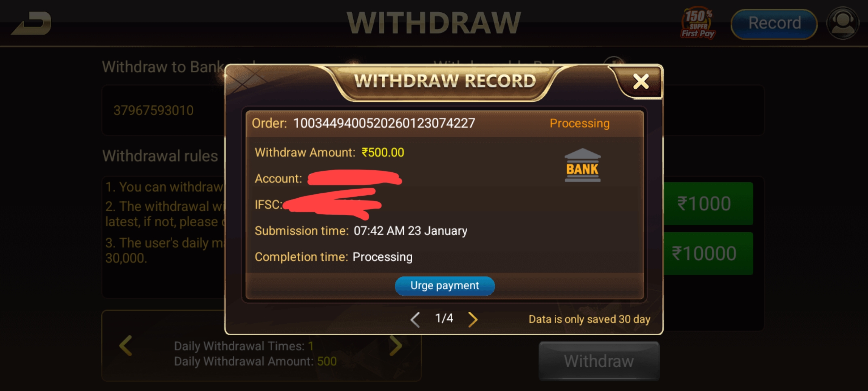Click right arrow in daily withdrawal panel
The width and height of the screenshot is (868, 391).
click(x=396, y=346)
